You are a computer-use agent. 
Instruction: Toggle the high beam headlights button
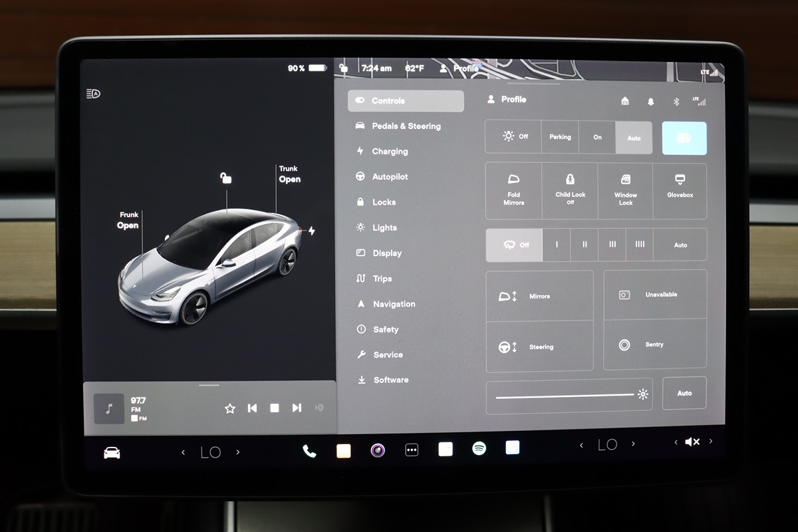click(684, 138)
